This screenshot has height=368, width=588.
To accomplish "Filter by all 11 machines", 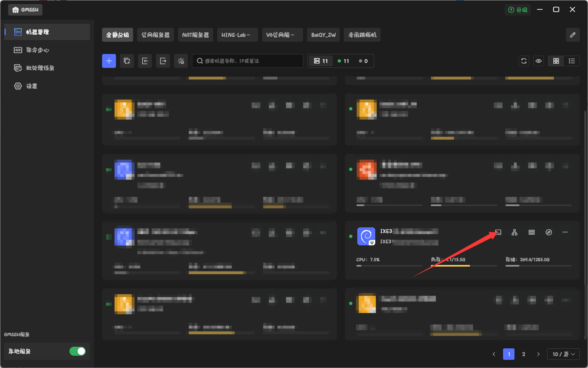I will (321, 61).
